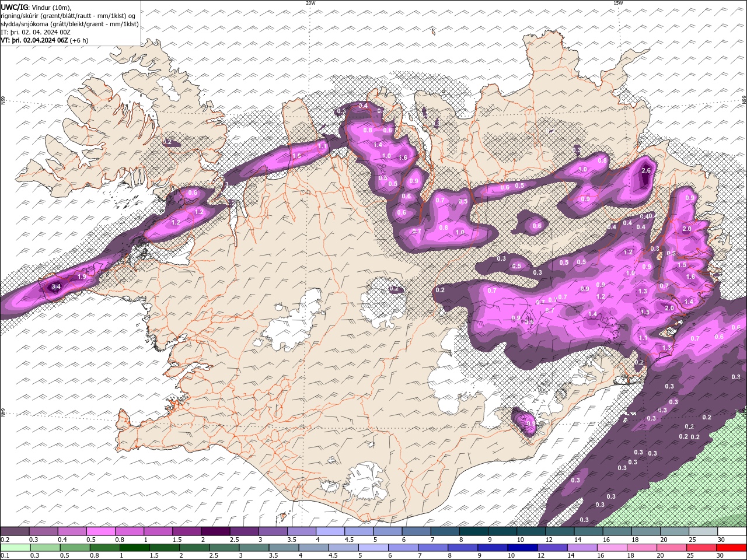Click the dark blue swatch in the lower legend, between 10 and 12

522,548
